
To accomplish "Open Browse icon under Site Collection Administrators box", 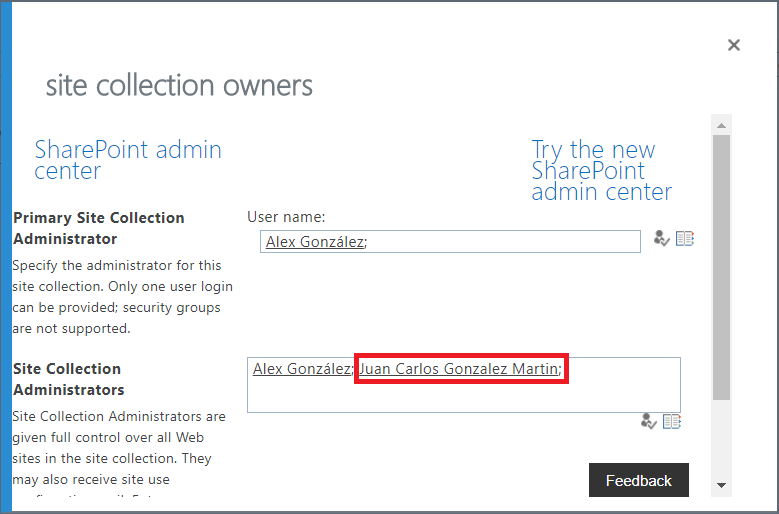I will coord(672,421).
